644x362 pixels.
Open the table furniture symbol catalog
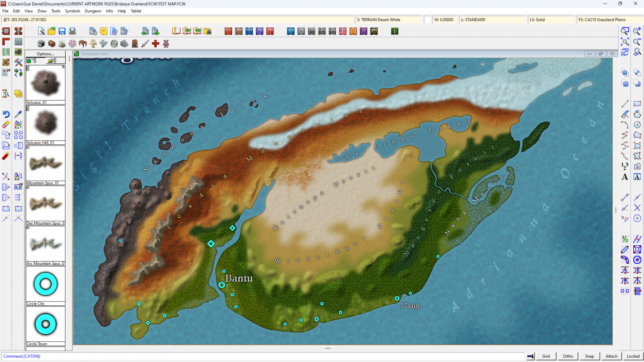click(83, 43)
